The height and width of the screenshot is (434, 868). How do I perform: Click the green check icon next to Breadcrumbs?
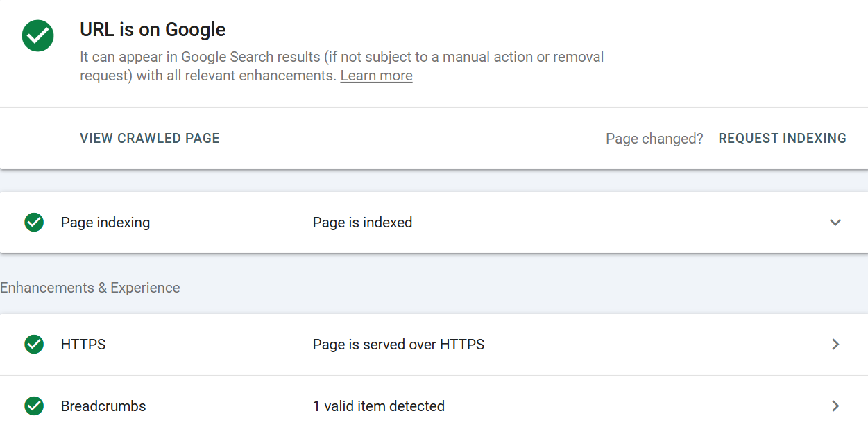point(34,406)
